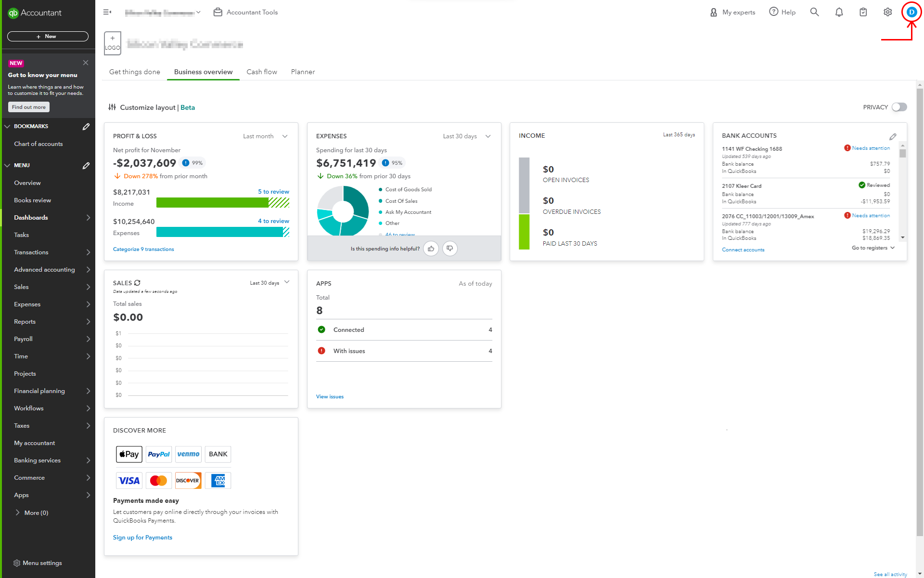The height and width of the screenshot is (578, 924).
Task: Give thumbs down on spending info
Action: tap(450, 249)
